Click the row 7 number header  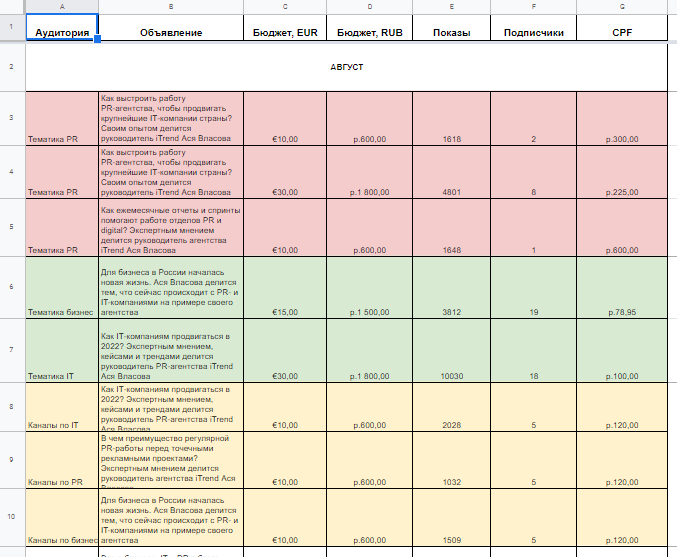click(x=12, y=351)
